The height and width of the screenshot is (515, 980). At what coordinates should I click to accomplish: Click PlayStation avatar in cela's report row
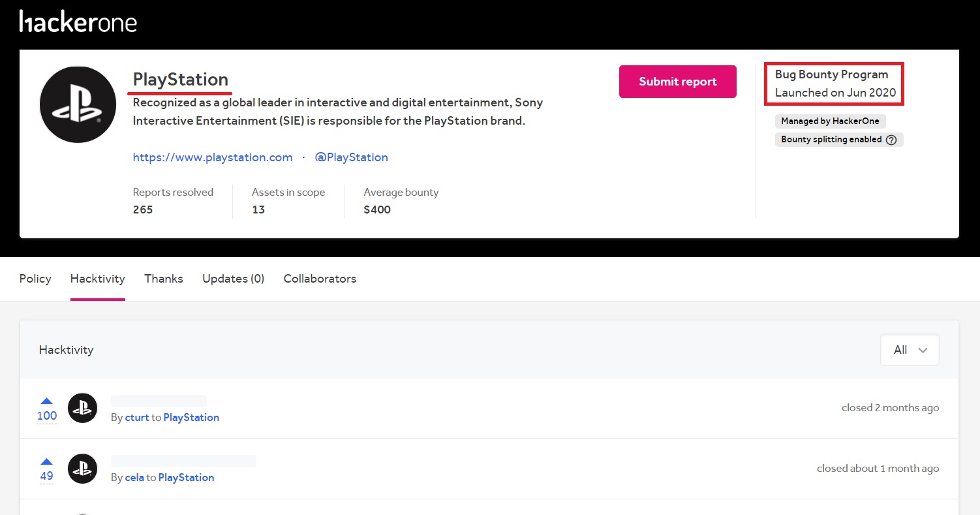83,469
